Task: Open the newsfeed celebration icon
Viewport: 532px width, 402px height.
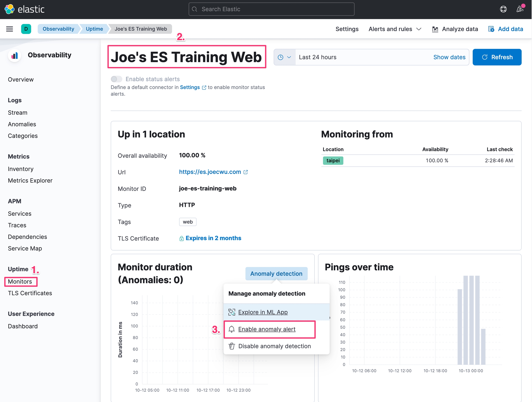Action: (520, 9)
